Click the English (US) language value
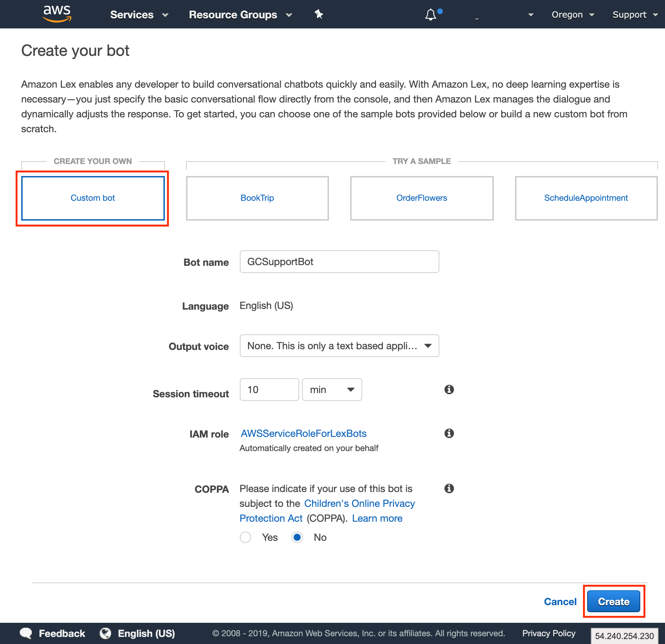Viewport: 665px width, 644px height. pyautogui.click(x=266, y=306)
